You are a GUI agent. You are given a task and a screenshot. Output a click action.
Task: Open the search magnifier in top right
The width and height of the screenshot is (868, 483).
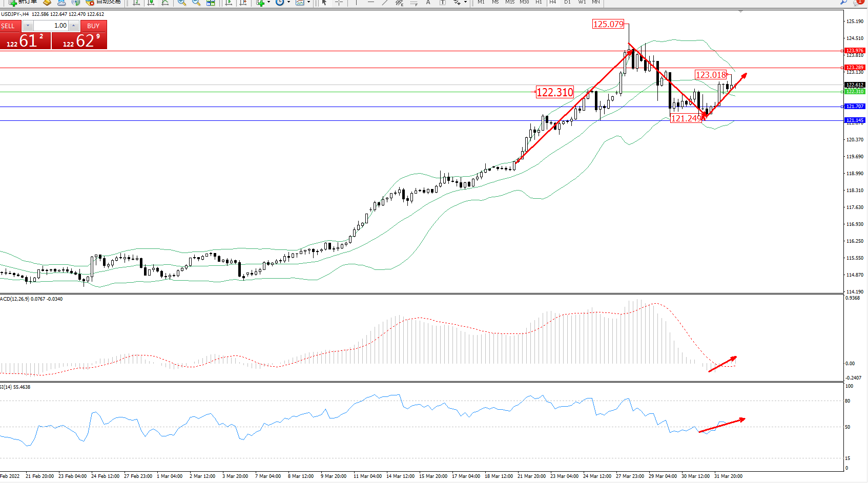click(x=843, y=3)
